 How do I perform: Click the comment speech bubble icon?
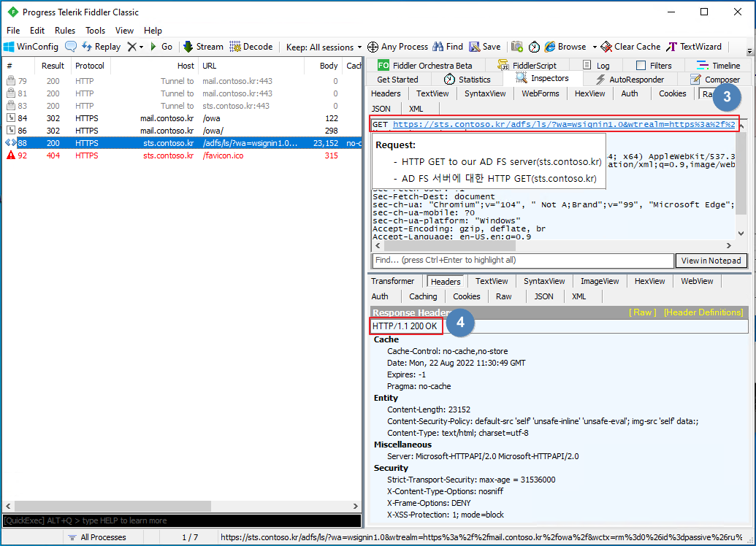tap(70, 47)
